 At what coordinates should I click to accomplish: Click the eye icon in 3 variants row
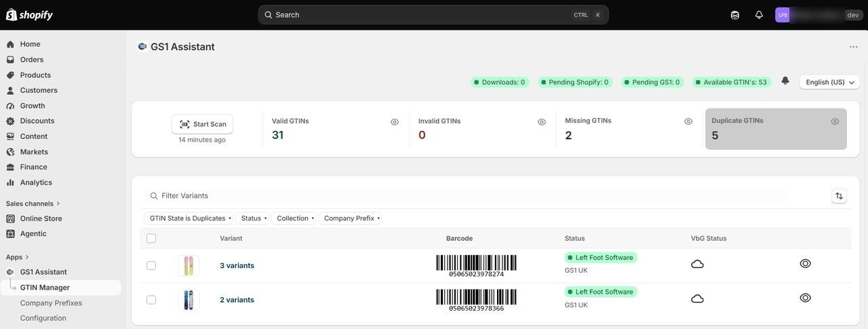pos(806,263)
